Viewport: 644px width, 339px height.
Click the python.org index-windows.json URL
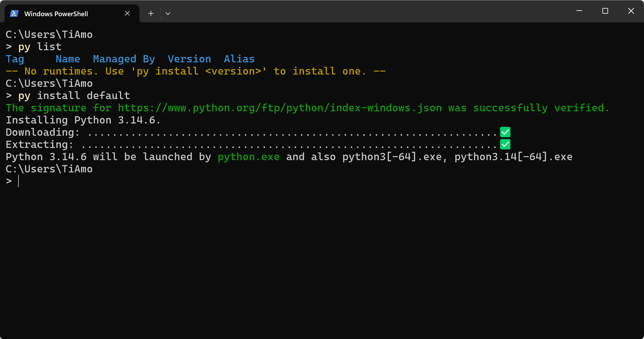tap(280, 108)
